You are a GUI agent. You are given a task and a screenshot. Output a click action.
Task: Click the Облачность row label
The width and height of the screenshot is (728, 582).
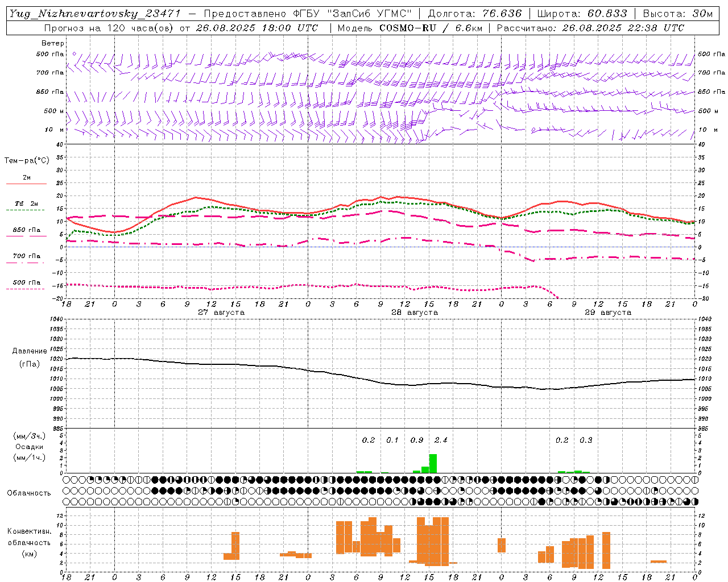click(29, 493)
